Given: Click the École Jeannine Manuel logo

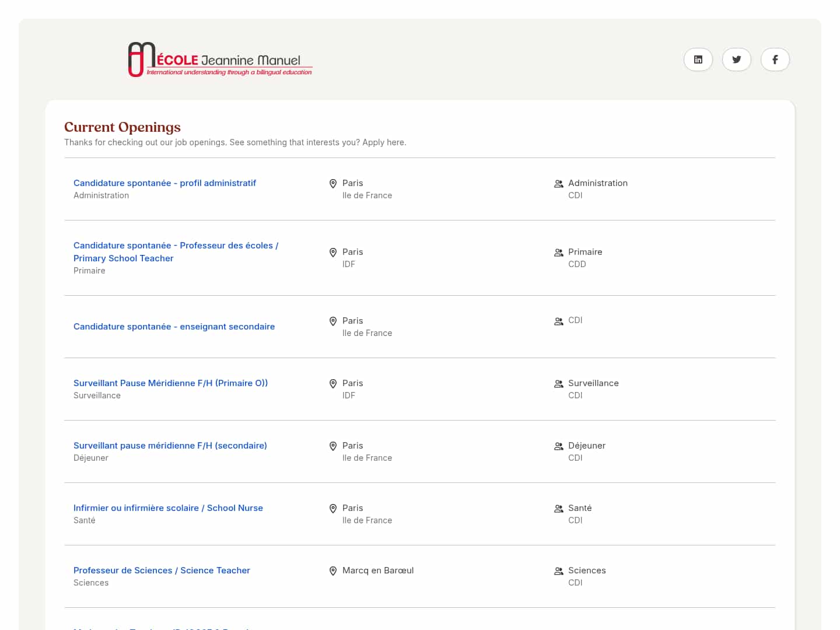Looking at the screenshot, I should pos(220,60).
